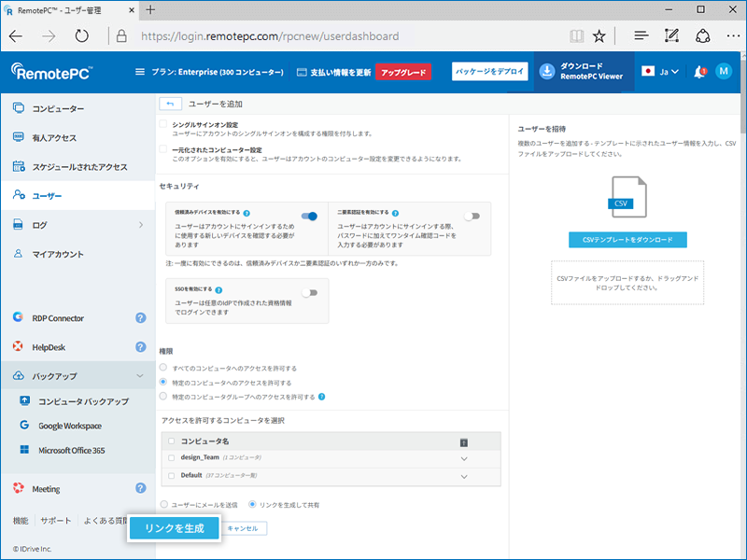Click the RemotePC logo
Viewport: 747px width, 560px height.
[x=51, y=72]
